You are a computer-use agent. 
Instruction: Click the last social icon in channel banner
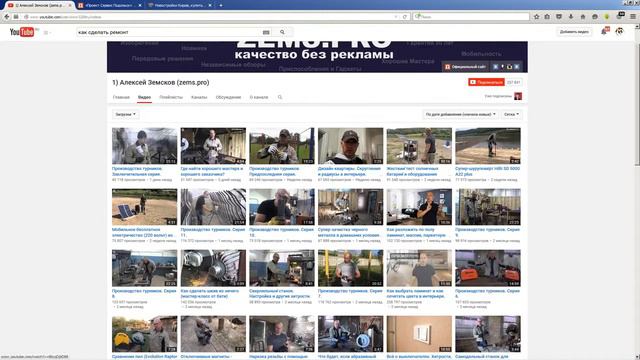tap(516, 67)
